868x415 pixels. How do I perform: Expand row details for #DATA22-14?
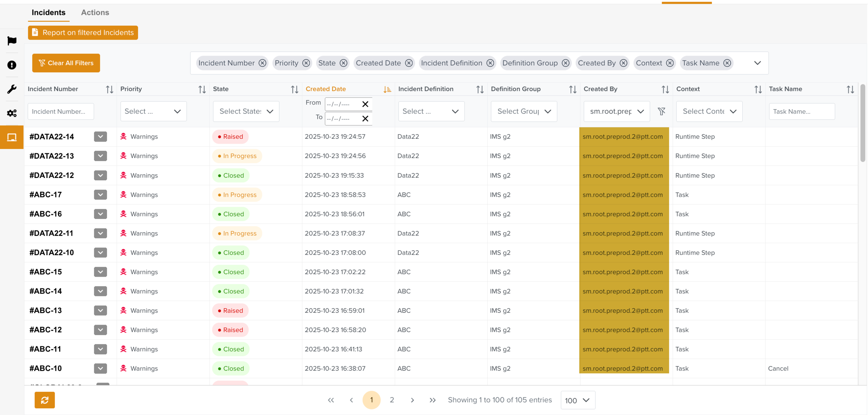(x=100, y=137)
